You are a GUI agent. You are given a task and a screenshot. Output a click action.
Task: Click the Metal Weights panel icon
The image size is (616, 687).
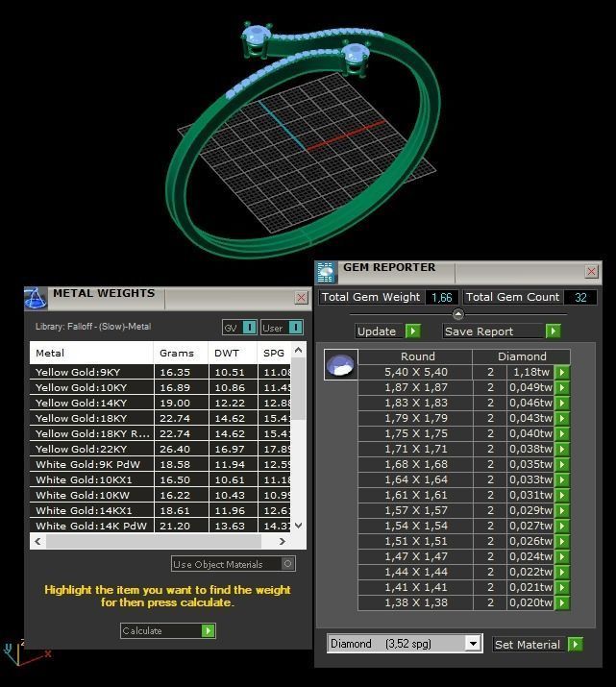coord(36,299)
